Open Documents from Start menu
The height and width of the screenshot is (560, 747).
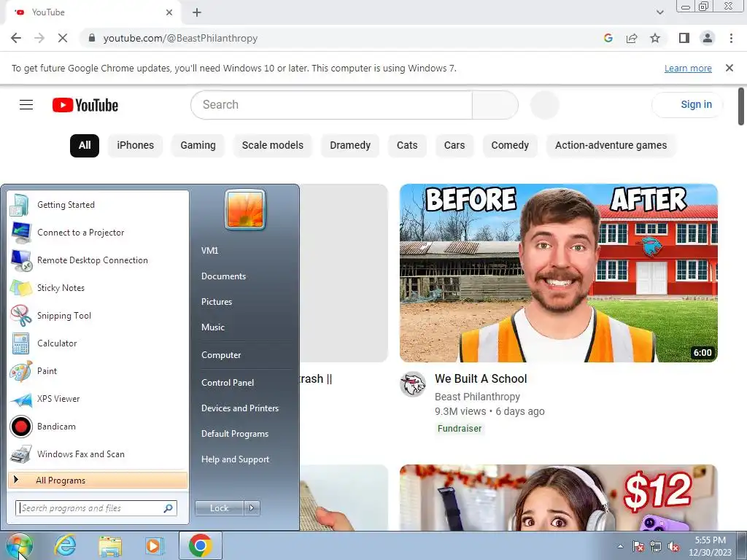223,276
